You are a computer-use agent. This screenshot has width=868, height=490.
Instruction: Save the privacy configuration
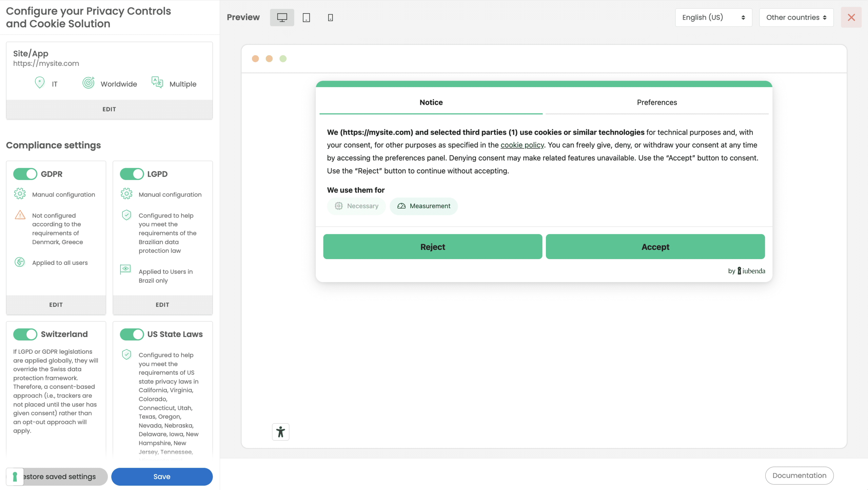point(162,476)
